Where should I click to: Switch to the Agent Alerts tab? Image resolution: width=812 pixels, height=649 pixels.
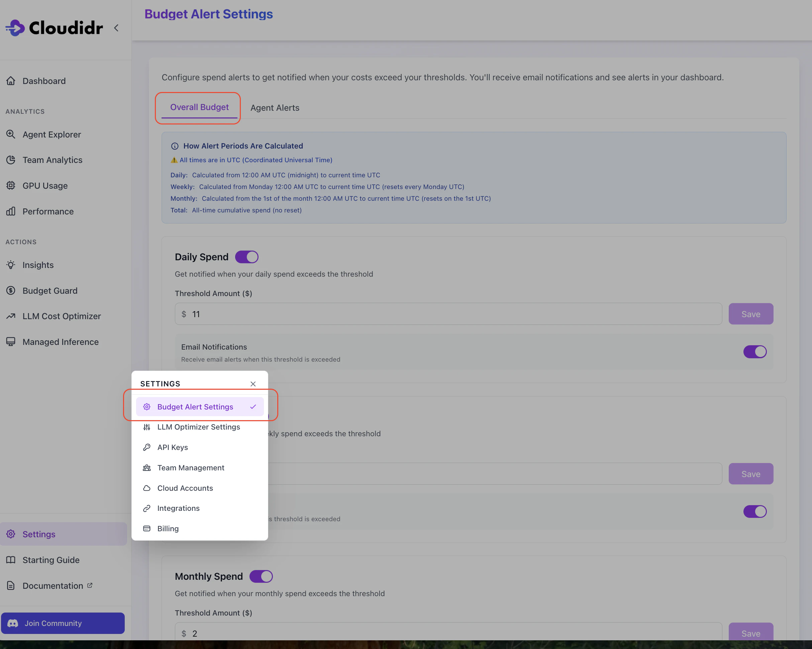pyautogui.click(x=275, y=108)
